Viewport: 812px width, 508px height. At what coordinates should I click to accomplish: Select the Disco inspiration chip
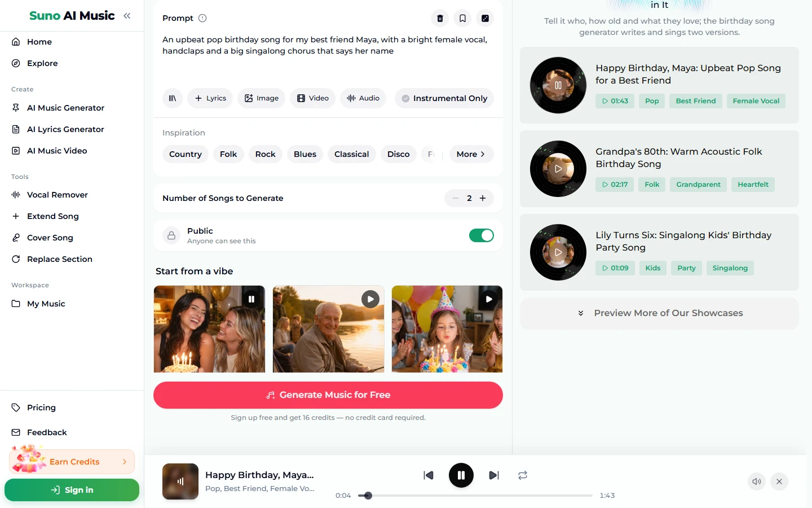coord(399,154)
